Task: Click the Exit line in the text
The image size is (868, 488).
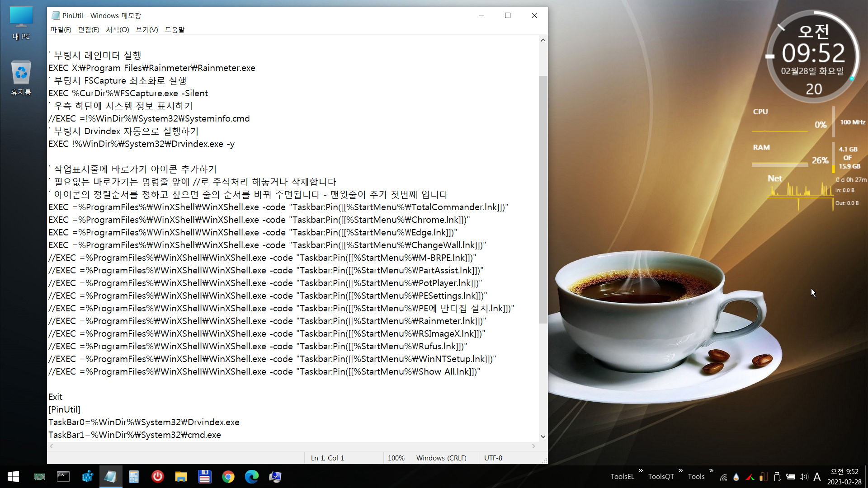Action: point(56,397)
